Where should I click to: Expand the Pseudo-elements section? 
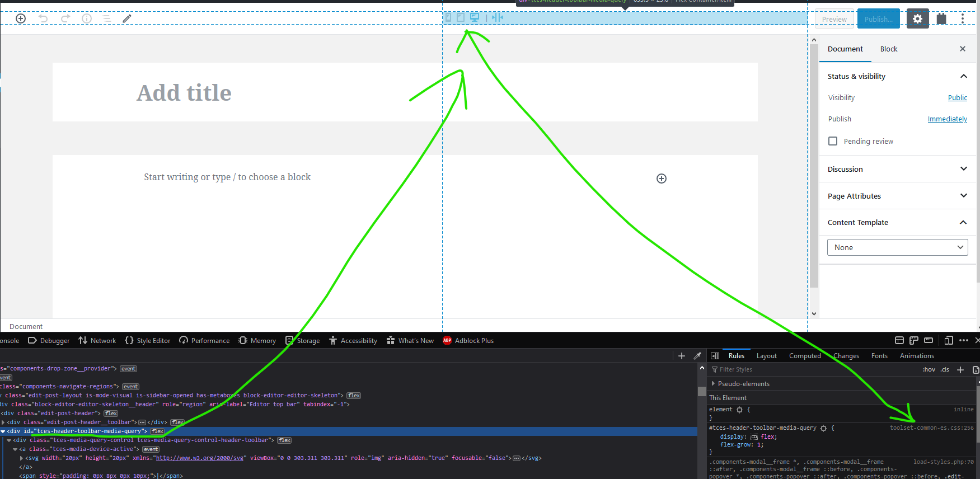click(713, 384)
